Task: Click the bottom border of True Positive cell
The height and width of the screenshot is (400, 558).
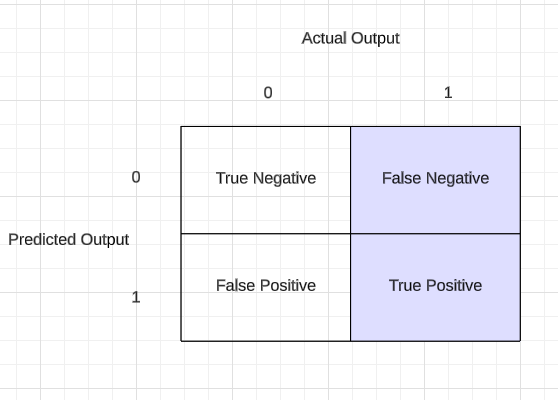Action: click(x=436, y=341)
